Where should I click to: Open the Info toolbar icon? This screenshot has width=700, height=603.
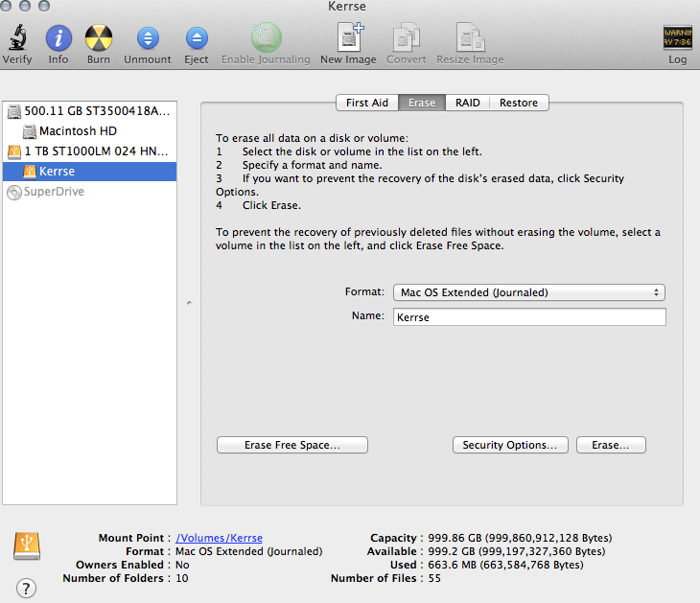point(58,37)
